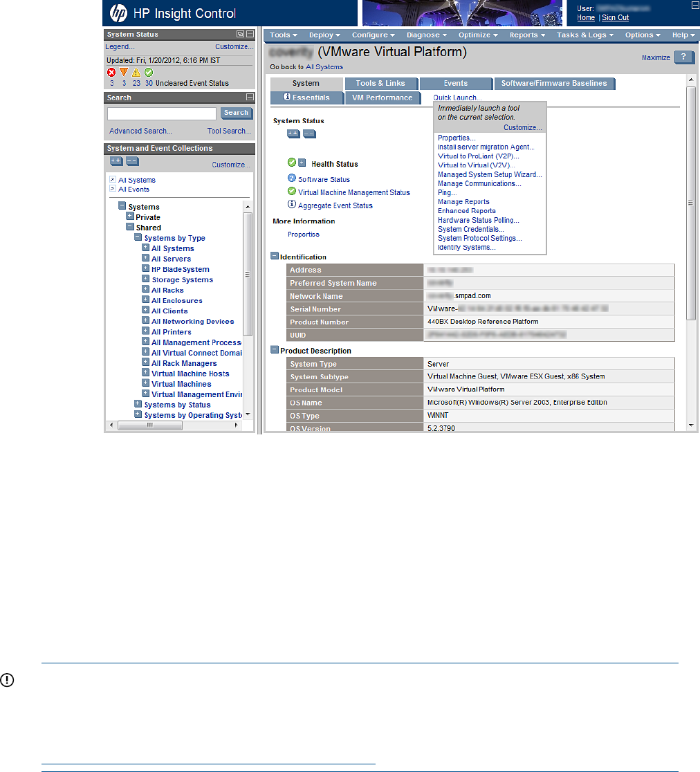The width and height of the screenshot is (700, 772).
Task: Open the Software/Firmware Baselines tab
Action: 554,84
